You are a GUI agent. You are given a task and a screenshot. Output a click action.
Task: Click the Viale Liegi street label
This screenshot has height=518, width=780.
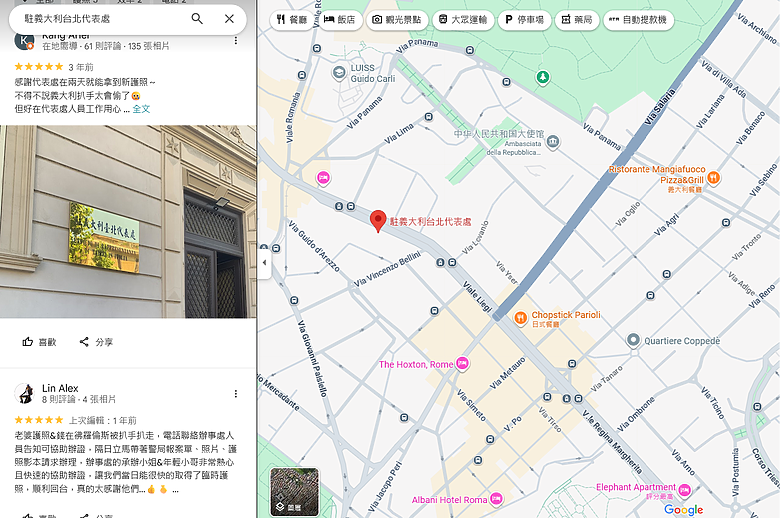click(x=478, y=296)
